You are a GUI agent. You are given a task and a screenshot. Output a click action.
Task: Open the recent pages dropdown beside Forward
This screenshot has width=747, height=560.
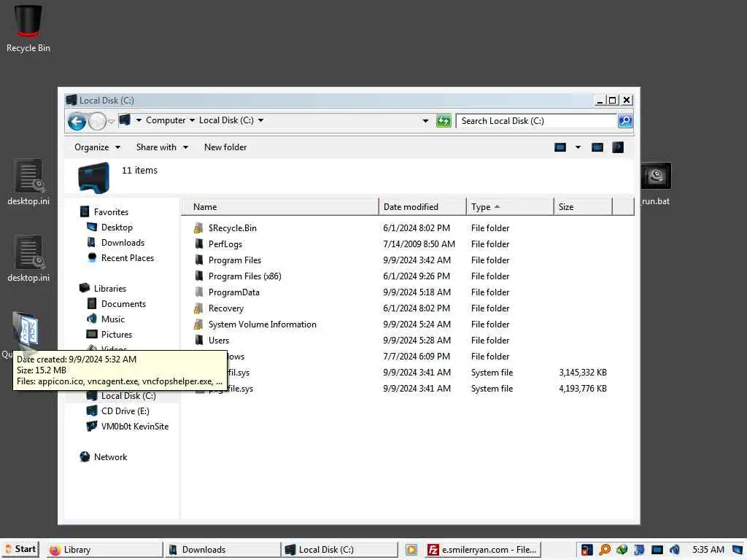pyautogui.click(x=111, y=122)
